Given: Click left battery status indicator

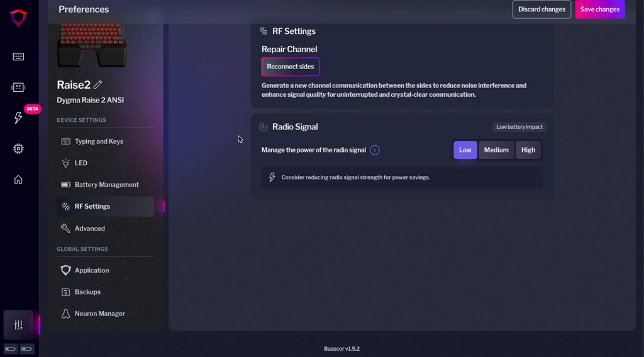Looking at the screenshot, I should point(11,348).
